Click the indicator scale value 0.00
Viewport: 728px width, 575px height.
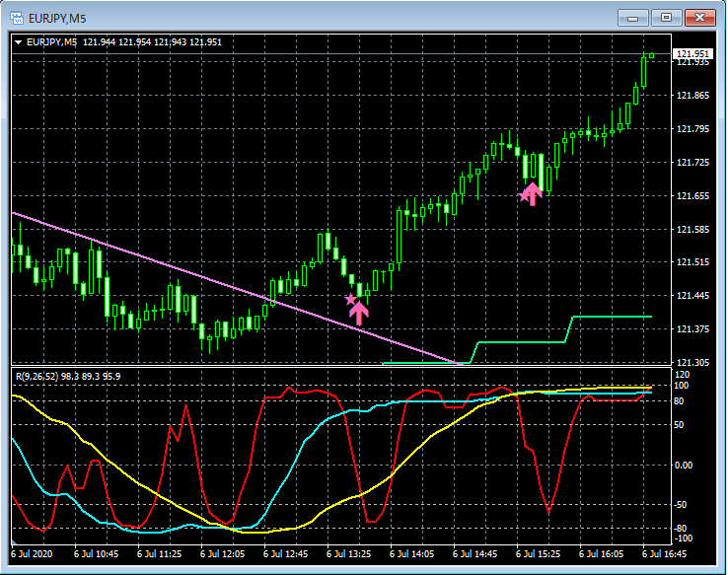coord(683,465)
